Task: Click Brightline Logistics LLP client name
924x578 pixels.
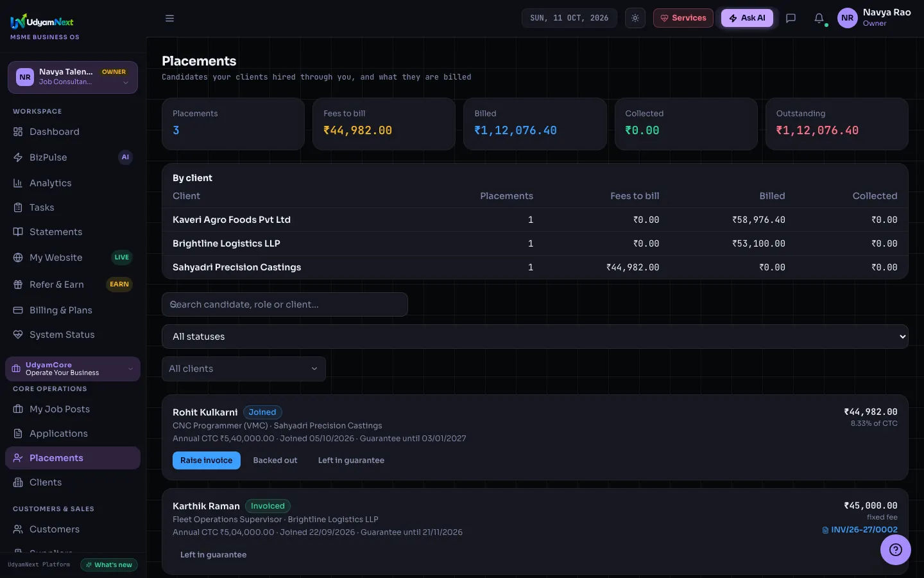Action: tap(227, 243)
